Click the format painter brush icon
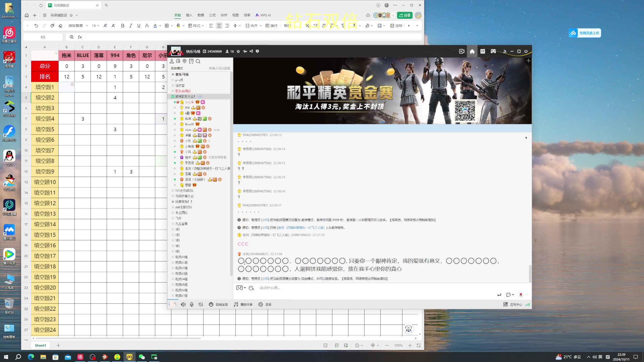Screen dimensions: 644x362 [x=52, y=26]
